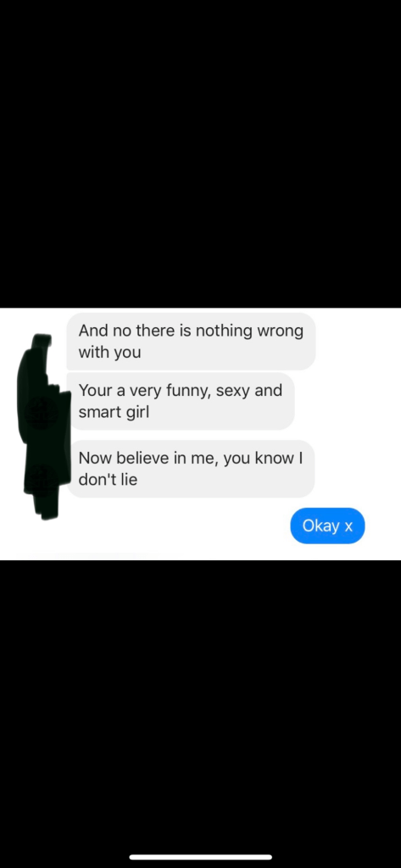
Task: Tap the words 'smart girl' in second message
Action: [x=114, y=412]
